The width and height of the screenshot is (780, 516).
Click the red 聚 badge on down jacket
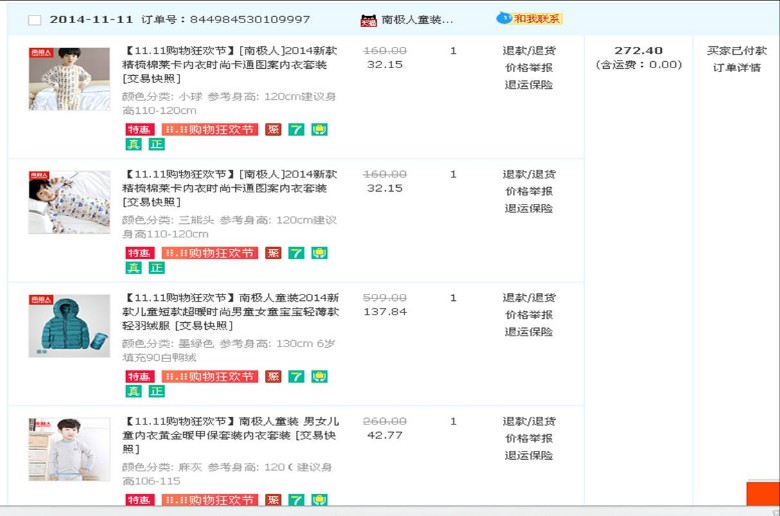click(x=273, y=376)
